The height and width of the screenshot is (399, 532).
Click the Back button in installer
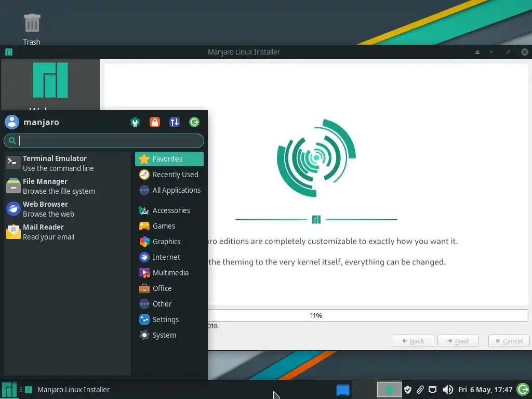[413, 341]
